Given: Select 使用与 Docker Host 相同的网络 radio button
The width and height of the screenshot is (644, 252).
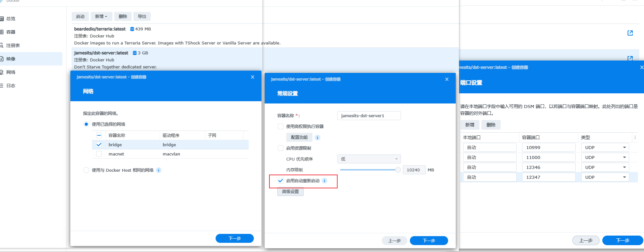Looking at the screenshot, I should (x=86, y=170).
